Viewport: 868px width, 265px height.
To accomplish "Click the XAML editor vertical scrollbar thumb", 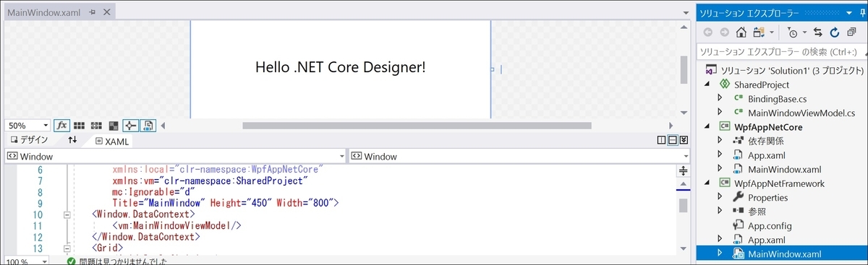I will [x=683, y=206].
